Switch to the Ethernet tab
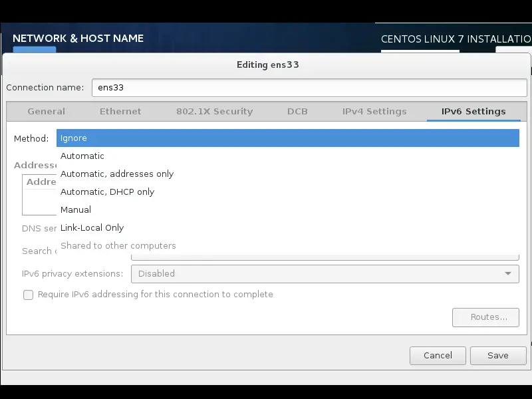This screenshot has width=532, height=399. (120, 111)
